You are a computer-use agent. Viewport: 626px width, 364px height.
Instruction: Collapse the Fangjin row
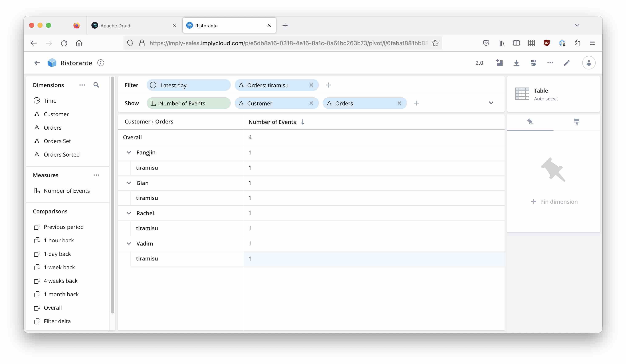point(129,152)
